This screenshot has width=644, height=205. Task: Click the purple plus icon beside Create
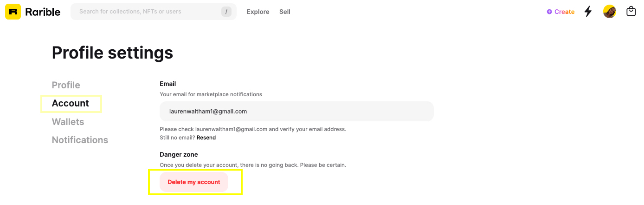click(x=549, y=12)
